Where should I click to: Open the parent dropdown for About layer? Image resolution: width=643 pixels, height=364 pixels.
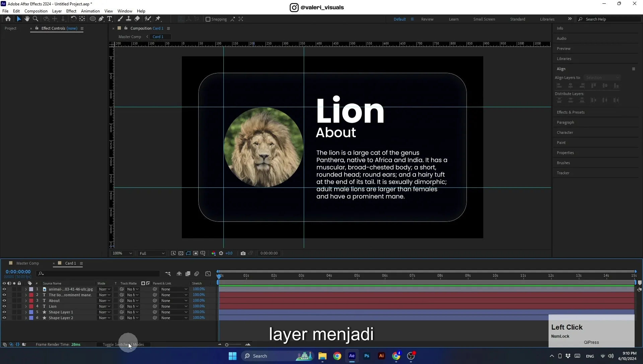click(174, 301)
